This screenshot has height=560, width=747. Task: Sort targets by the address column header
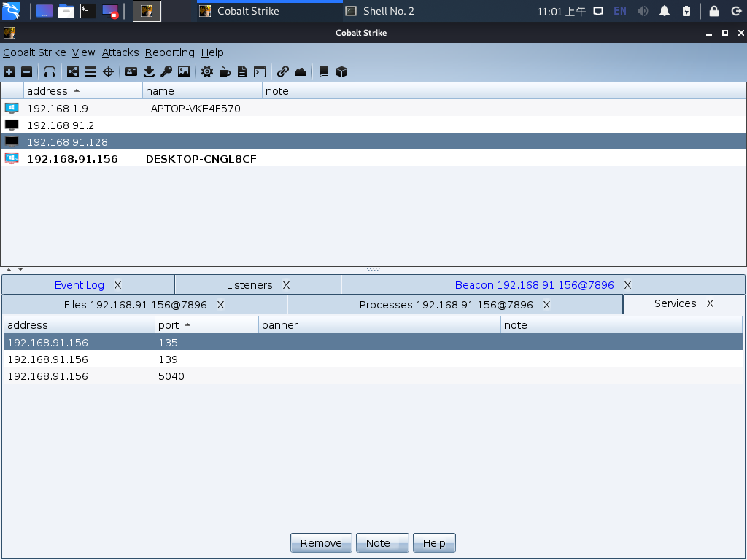47,91
